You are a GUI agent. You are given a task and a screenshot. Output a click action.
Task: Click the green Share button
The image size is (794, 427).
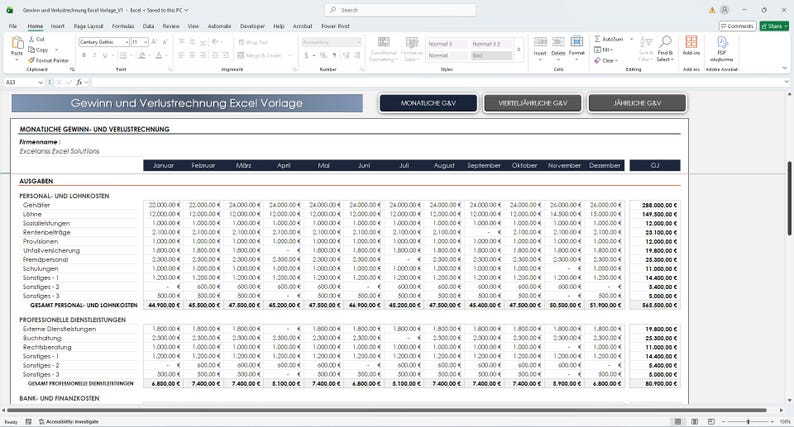click(774, 26)
